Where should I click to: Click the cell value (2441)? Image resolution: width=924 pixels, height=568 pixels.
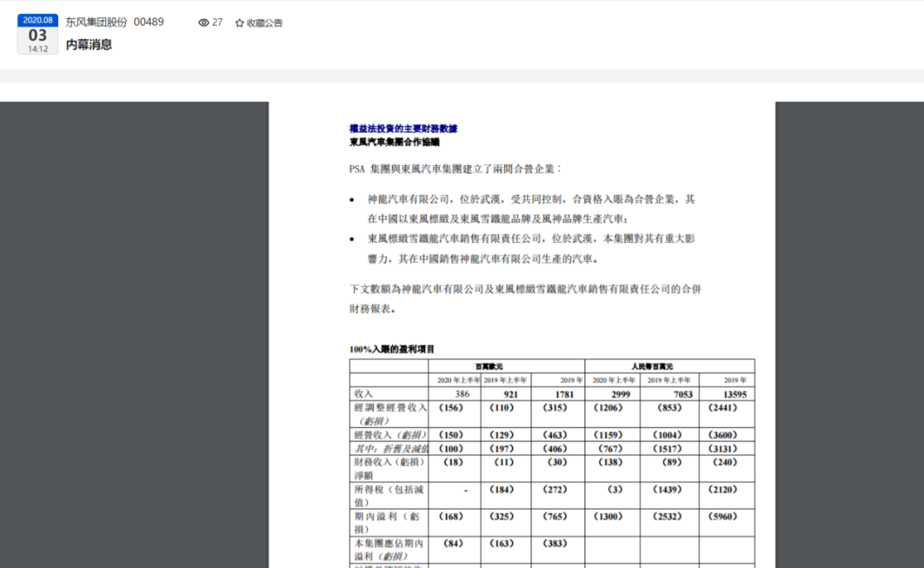(722, 408)
